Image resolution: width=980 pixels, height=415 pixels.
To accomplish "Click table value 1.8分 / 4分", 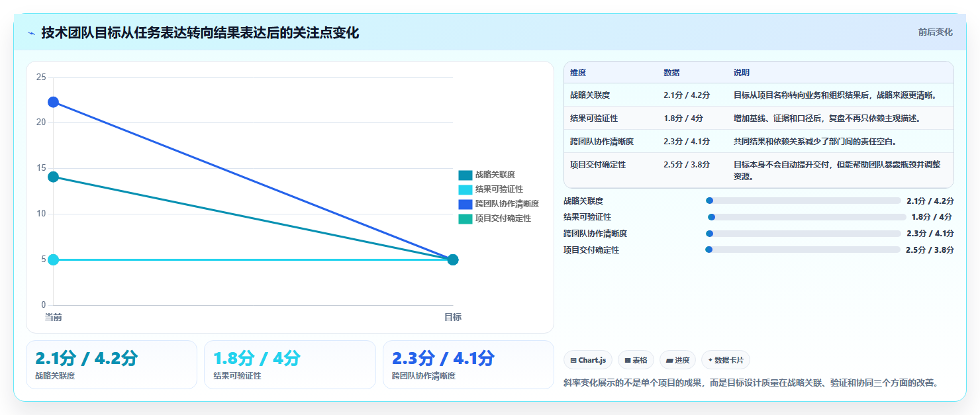I will click(x=683, y=118).
